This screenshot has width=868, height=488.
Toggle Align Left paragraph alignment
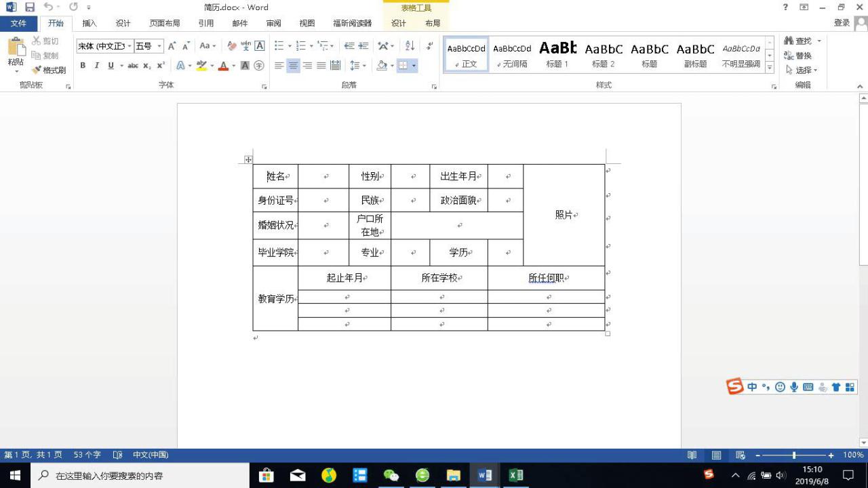[x=279, y=66]
